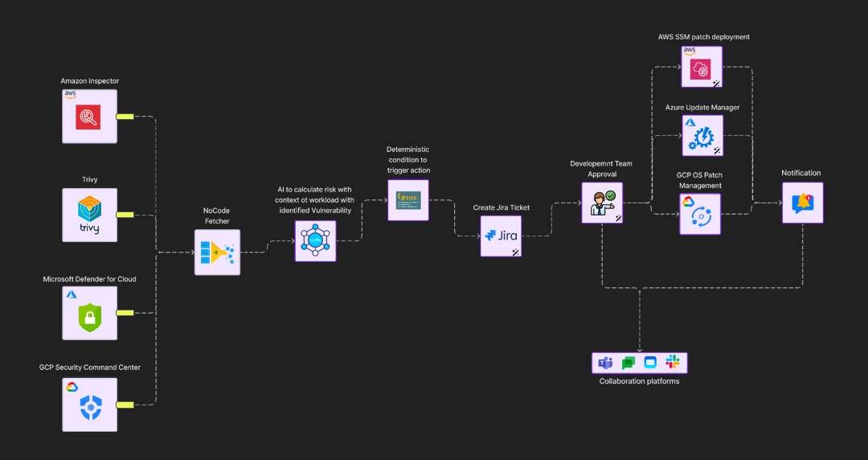
Task: Click the Notification bell node
Action: [802, 203]
